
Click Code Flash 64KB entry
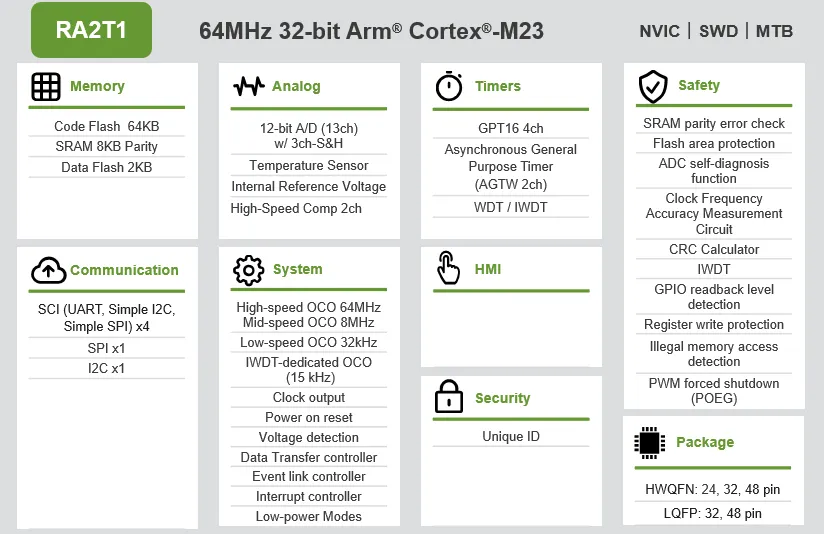107,126
